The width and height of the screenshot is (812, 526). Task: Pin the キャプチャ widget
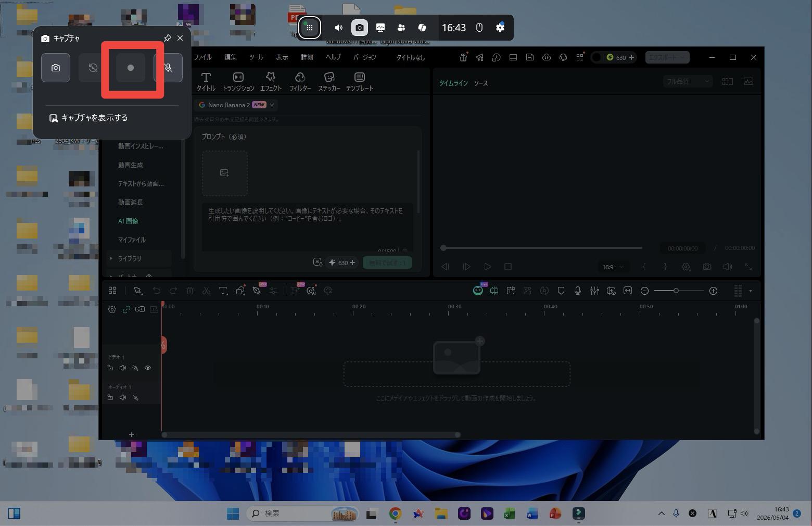[167, 38]
